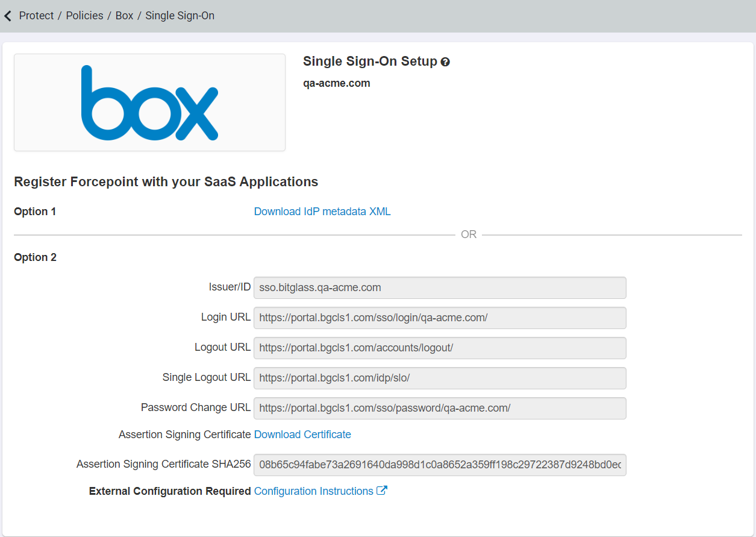Open the Single Sign-On Setup help icon
This screenshot has width=756, height=537.
[x=445, y=61]
